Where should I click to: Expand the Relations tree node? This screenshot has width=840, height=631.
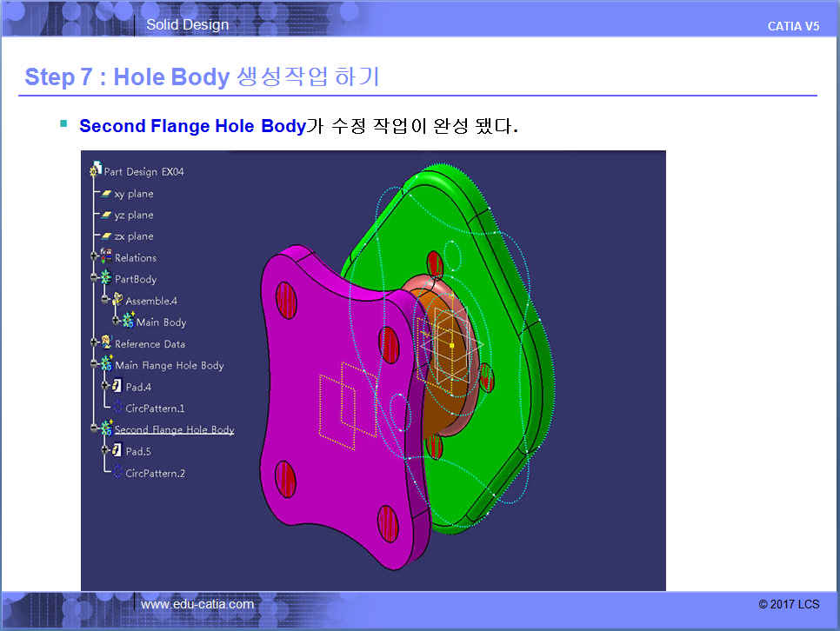[x=94, y=257]
